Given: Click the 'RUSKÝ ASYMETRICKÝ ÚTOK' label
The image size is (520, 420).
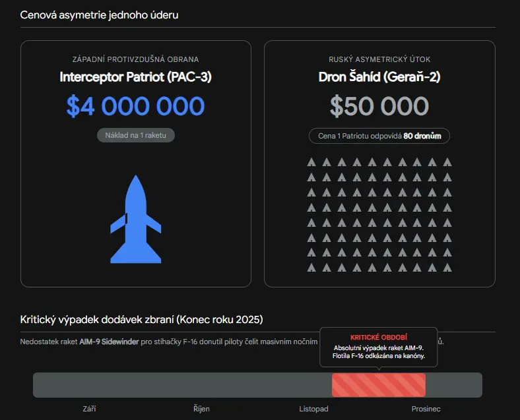Looking at the screenshot, I should pos(379,59).
